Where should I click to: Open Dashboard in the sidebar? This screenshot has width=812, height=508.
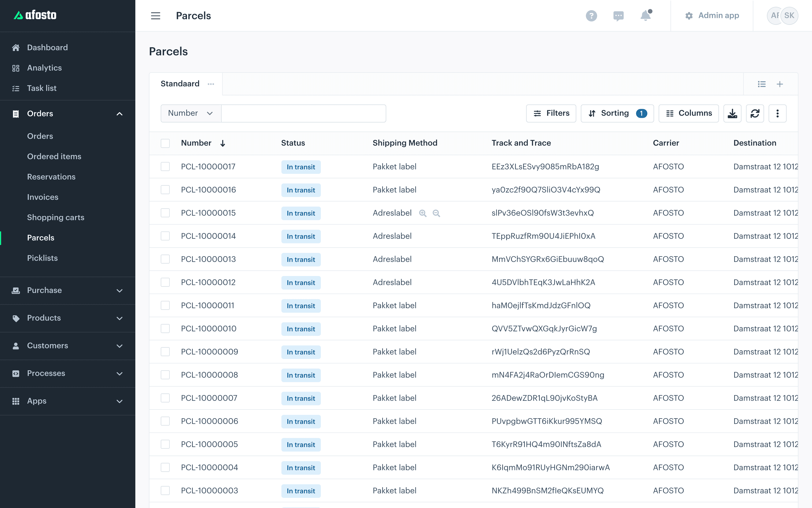point(47,48)
